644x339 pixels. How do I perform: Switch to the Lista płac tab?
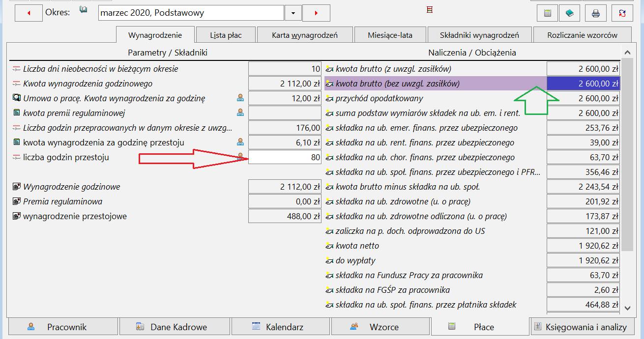pos(226,35)
